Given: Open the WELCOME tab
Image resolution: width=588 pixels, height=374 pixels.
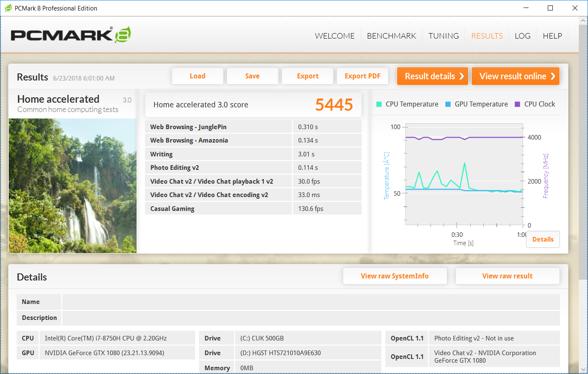Looking at the screenshot, I should pyautogui.click(x=335, y=36).
